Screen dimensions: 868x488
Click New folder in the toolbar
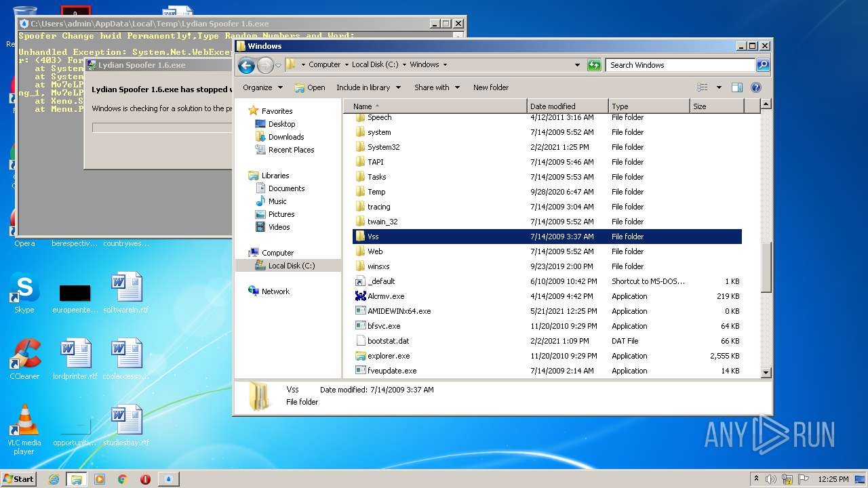[491, 87]
